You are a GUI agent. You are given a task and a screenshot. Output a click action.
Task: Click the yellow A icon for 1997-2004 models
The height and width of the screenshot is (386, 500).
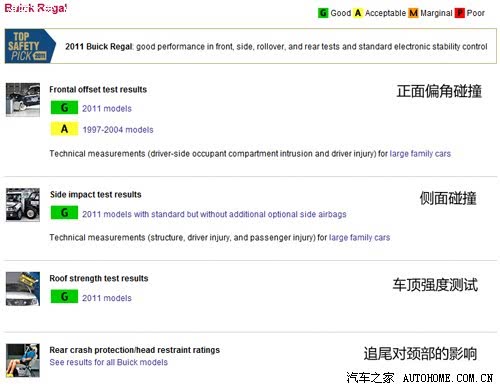point(64,129)
